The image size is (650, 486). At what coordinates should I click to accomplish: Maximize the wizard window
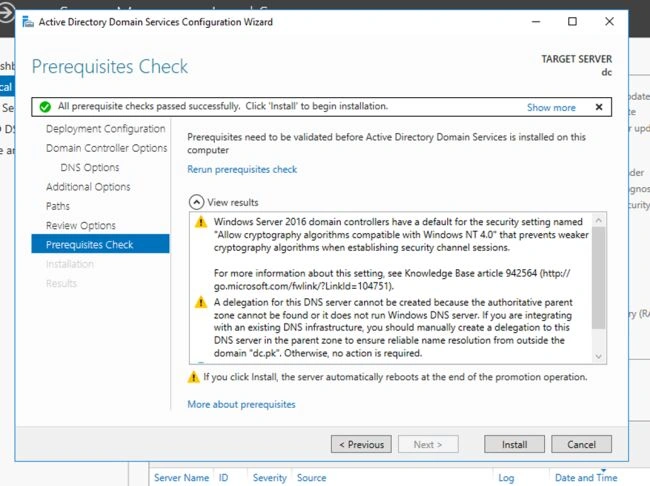pyautogui.click(x=572, y=21)
